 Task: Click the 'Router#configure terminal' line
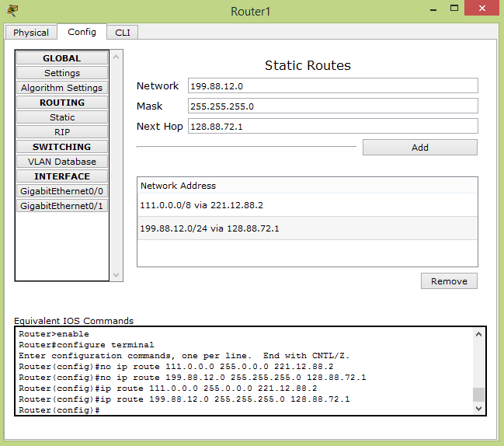pyautogui.click(x=86, y=345)
